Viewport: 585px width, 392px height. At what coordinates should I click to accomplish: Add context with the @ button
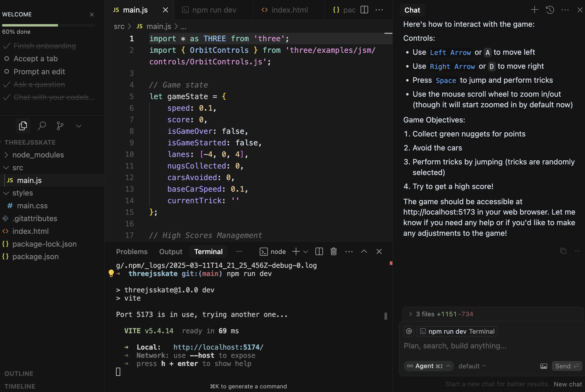pos(409,331)
